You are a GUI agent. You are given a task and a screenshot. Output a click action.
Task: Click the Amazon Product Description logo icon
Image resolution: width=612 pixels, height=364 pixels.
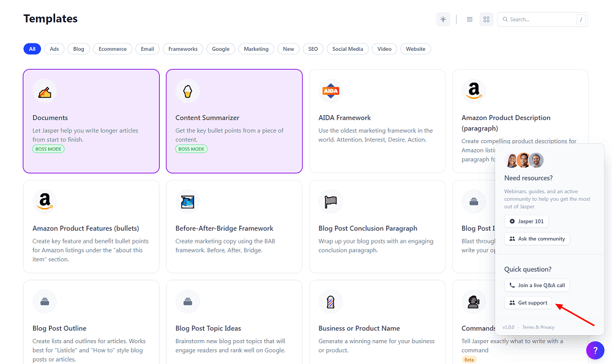(474, 91)
